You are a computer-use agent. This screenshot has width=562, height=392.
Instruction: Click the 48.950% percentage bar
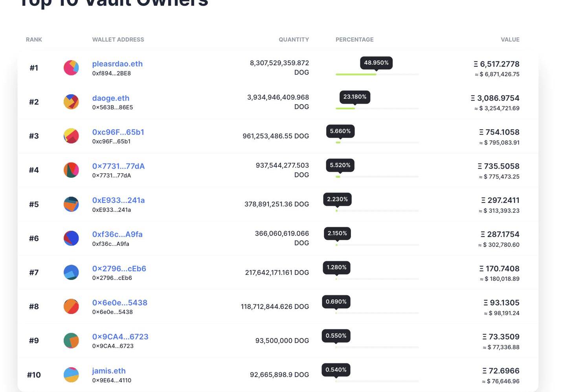point(377,74)
